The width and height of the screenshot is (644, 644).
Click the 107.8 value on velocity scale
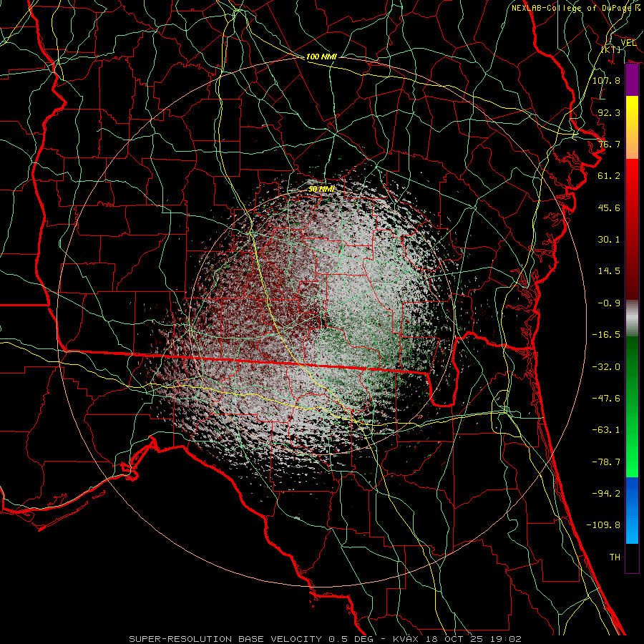(606, 80)
